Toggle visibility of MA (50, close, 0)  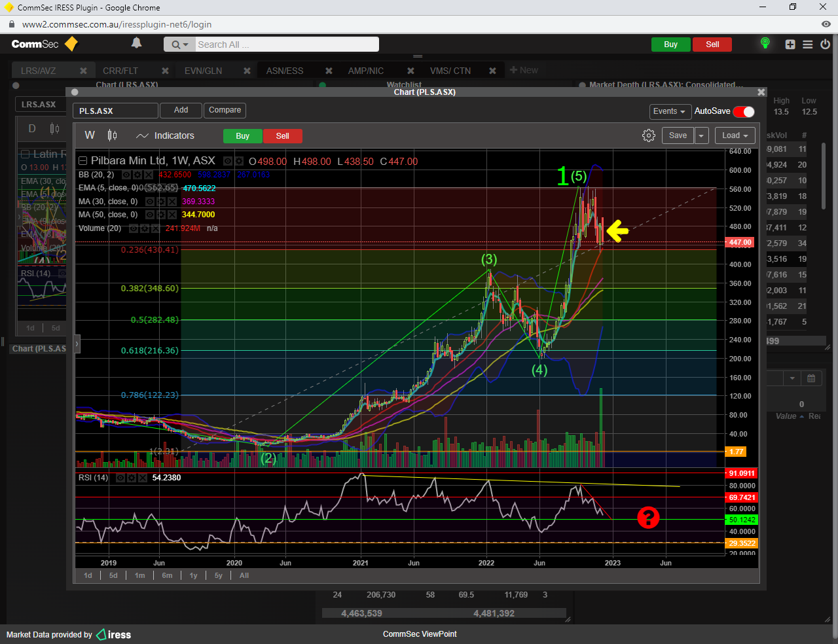[x=149, y=215]
